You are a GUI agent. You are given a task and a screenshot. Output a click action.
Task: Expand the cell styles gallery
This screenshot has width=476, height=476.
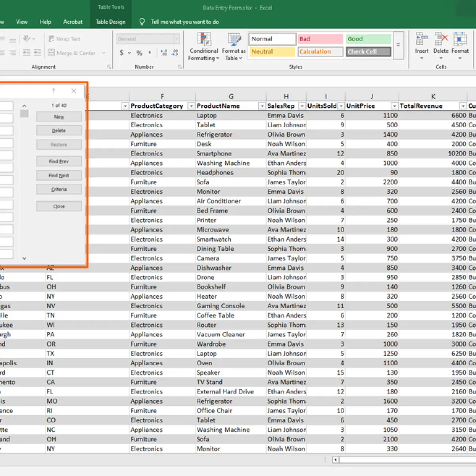pos(398,45)
